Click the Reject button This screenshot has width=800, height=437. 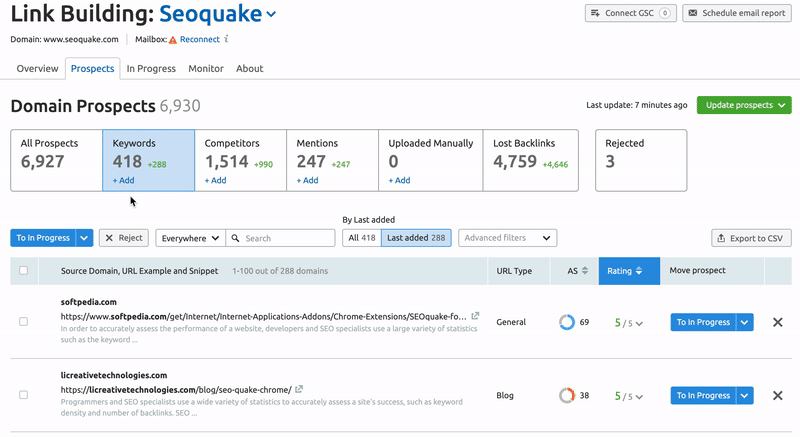pyautogui.click(x=124, y=238)
